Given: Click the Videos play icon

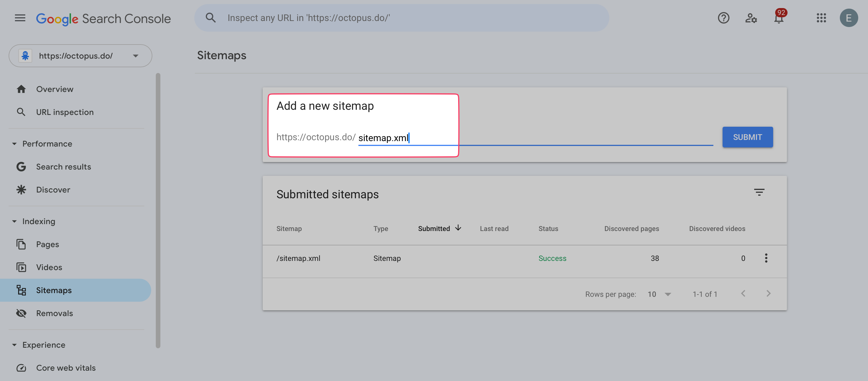Looking at the screenshot, I should (x=21, y=267).
